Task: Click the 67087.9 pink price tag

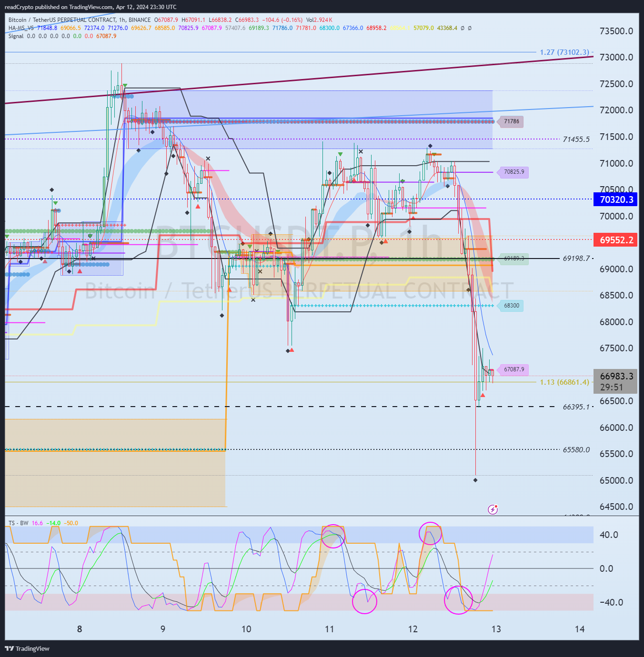Action: 513,369
